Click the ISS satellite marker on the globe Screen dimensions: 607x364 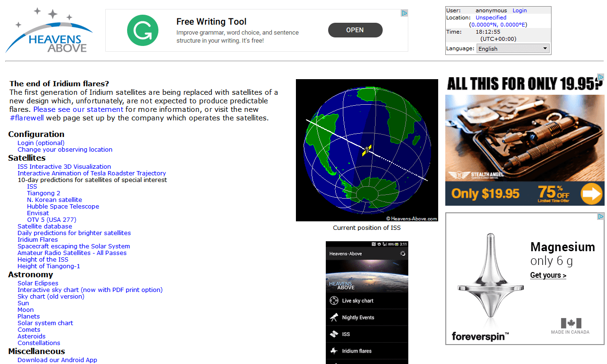[x=366, y=151]
